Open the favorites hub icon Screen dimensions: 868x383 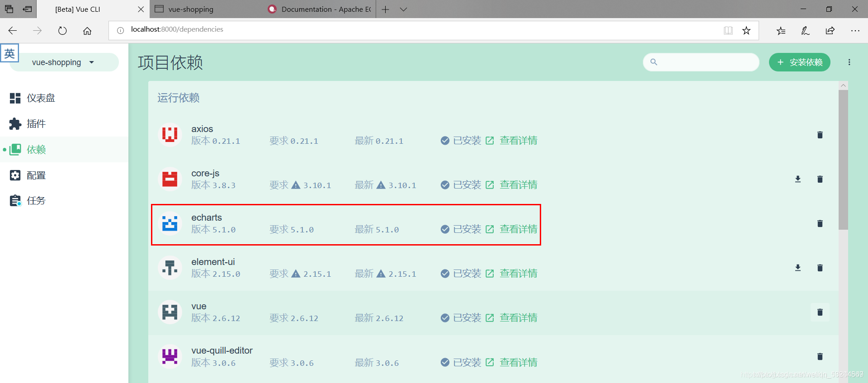point(781,31)
